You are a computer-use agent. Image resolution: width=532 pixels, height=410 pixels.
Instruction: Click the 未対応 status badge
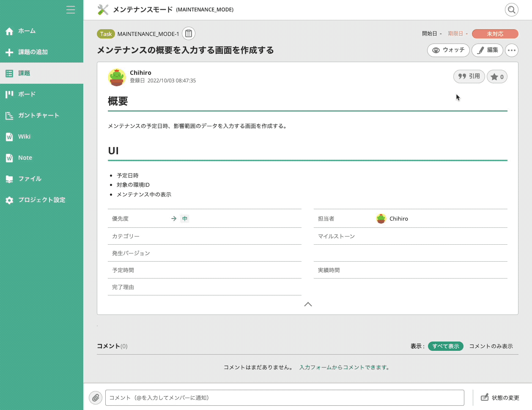pos(495,34)
